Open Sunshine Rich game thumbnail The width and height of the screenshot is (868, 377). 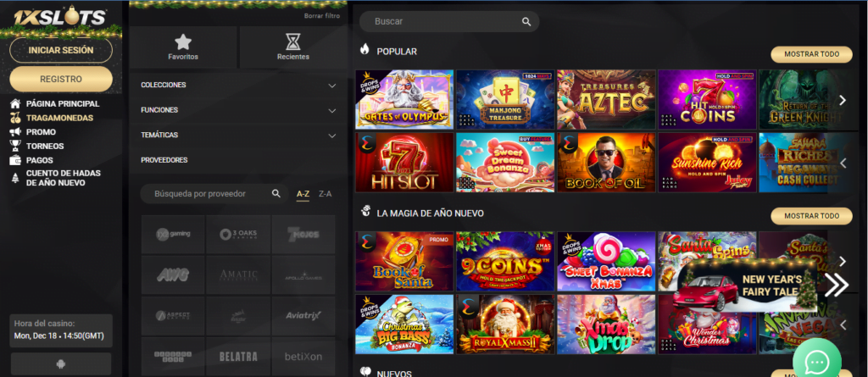point(707,163)
